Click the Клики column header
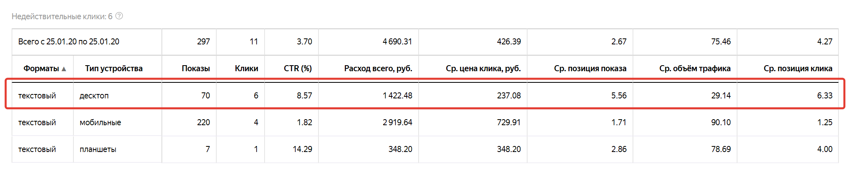The image size is (868, 170). 246,68
